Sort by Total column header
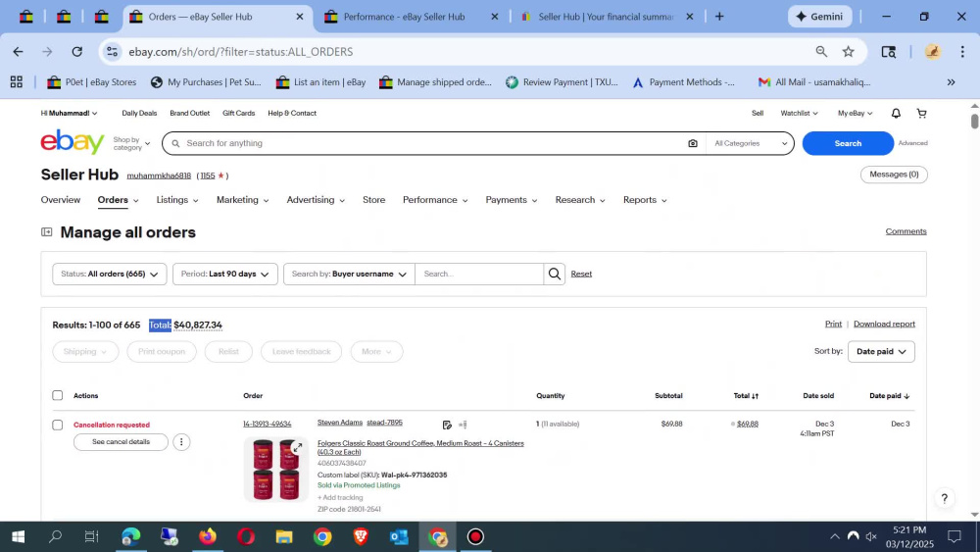 coord(746,396)
